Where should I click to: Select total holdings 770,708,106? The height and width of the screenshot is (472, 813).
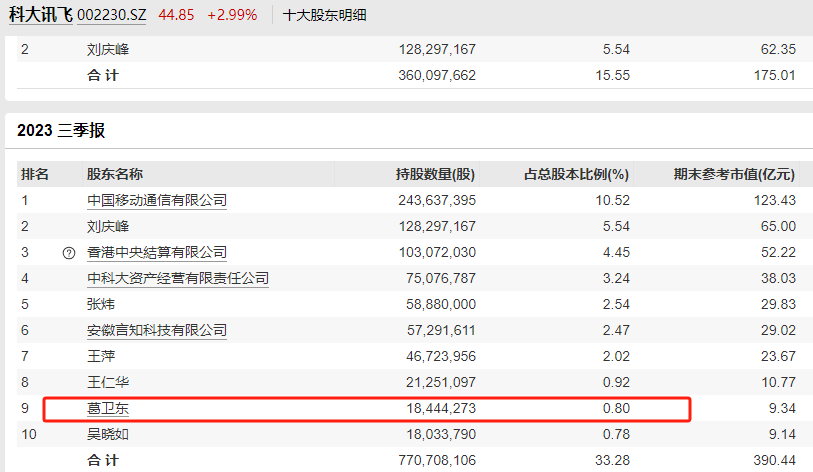point(437,460)
